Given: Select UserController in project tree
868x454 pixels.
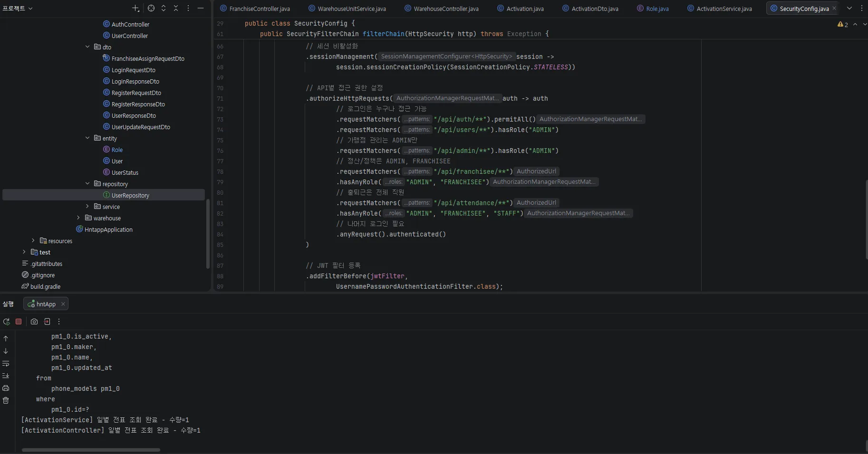Looking at the screenshot, I should 125,36.
